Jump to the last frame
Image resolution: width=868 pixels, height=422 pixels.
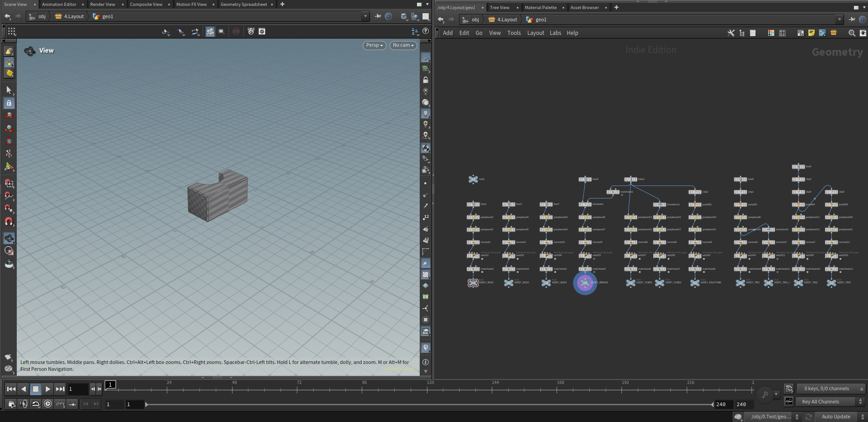click(60, 389)
